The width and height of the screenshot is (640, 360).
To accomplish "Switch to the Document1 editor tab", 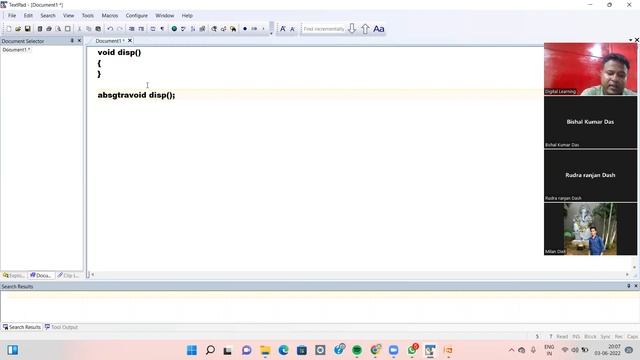I will coord(109,41).
